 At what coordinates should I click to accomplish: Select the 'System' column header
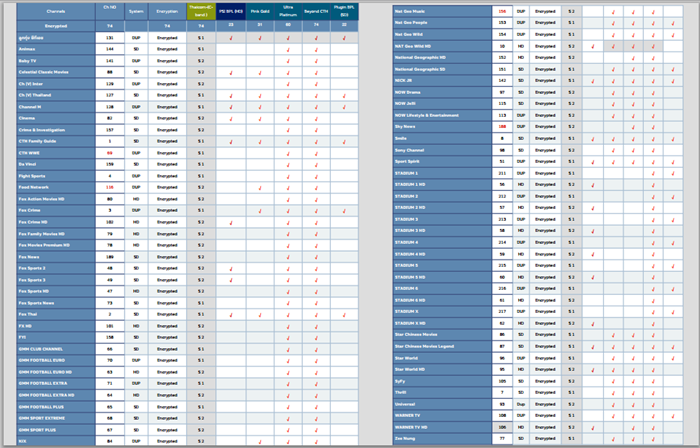136,12
